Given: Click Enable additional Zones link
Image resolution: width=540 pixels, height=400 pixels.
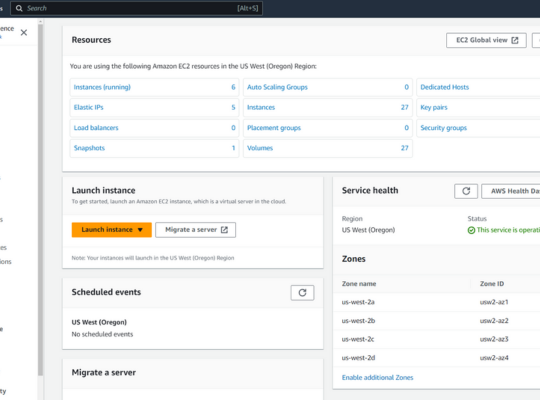Looking at the screenshot, I should point(377,378).
